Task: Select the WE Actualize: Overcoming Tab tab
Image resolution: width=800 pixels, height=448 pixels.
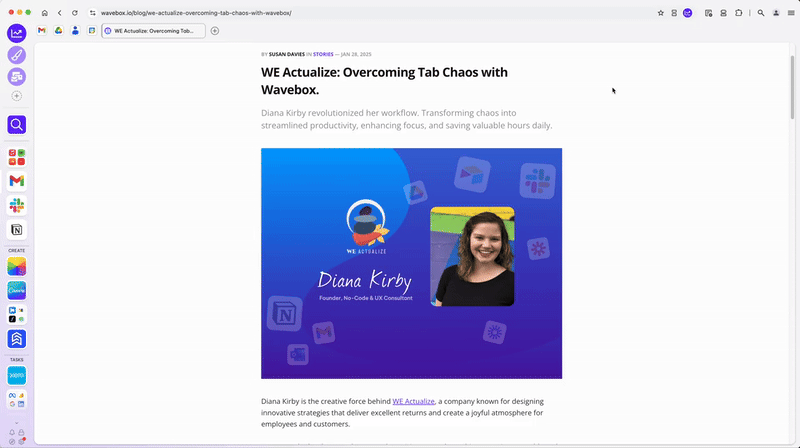Action: pos(154,31)
